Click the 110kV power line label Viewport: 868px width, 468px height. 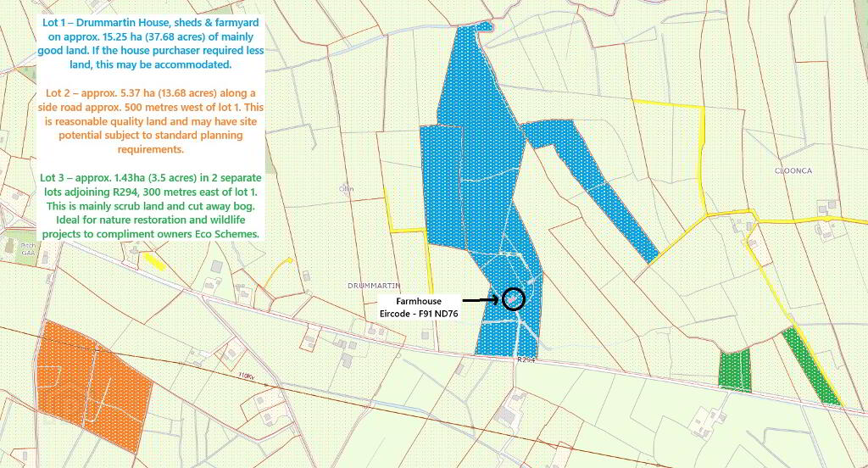point(247,375)
